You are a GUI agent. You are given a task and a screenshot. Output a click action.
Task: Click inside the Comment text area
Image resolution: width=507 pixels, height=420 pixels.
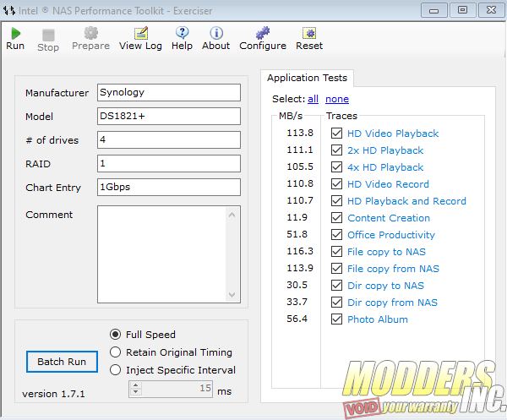tap(161, 254)
